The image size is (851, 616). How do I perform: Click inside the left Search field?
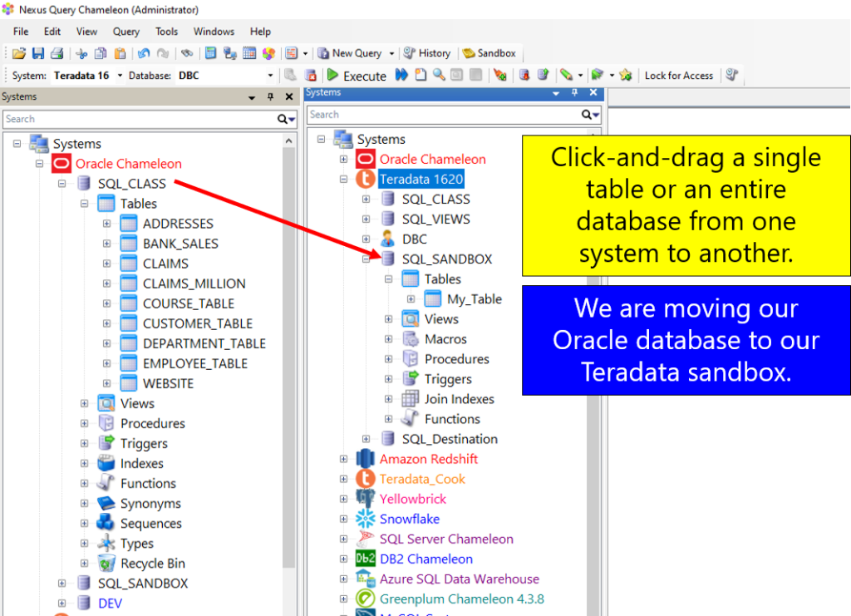click(125, 119)
